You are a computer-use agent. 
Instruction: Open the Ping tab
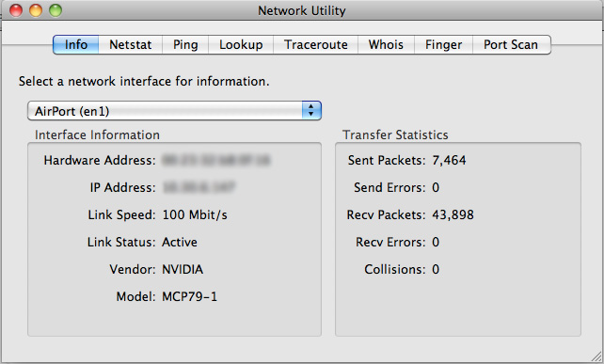pyautogui.click(x=185, y=45)
